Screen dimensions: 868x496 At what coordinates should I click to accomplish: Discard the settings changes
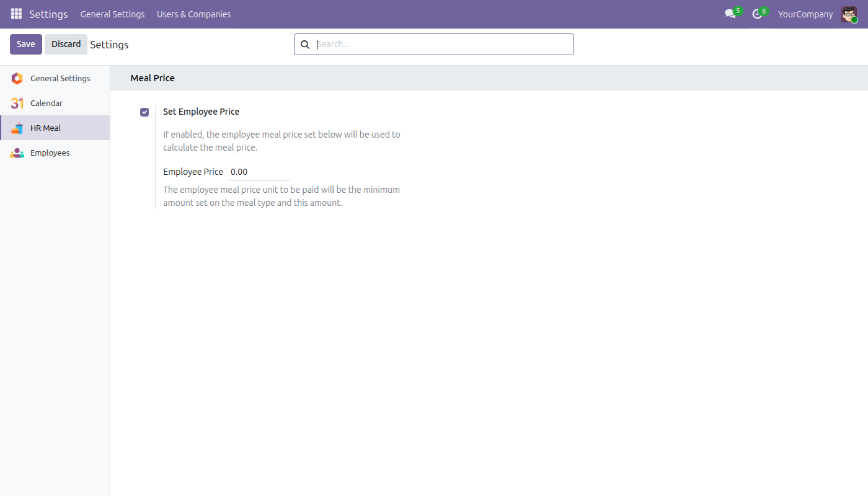click(66, 44)
